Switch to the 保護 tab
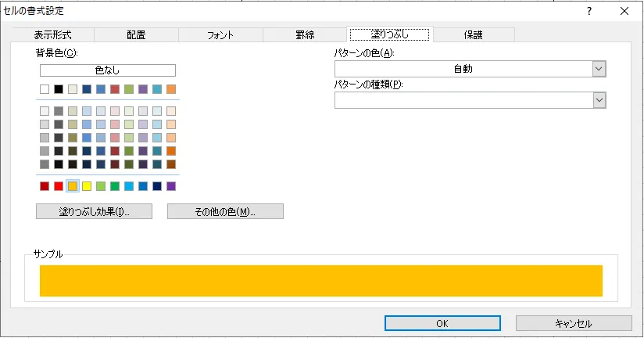This screenshot has height=338, width=644. (473, 34)
